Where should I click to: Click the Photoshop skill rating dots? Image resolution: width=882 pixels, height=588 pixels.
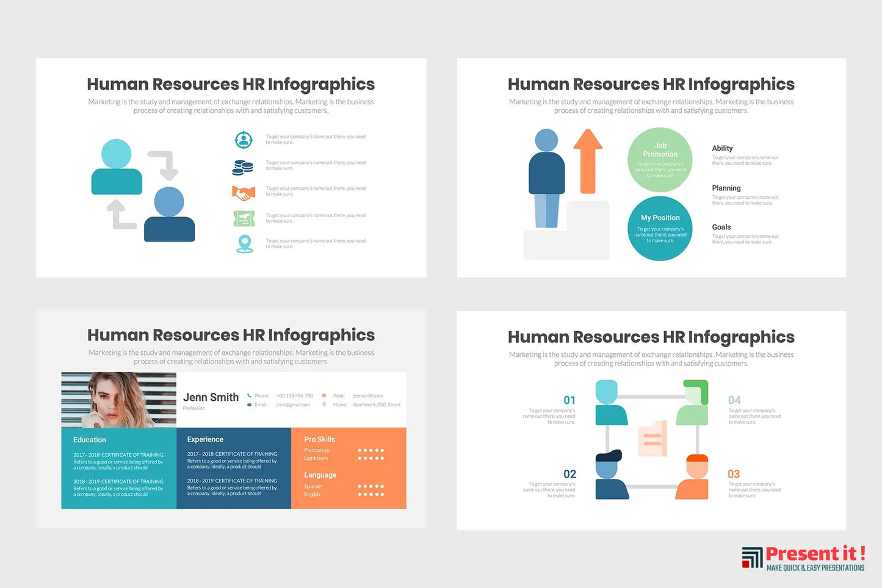pyautogui.click(x=371, y=451)
